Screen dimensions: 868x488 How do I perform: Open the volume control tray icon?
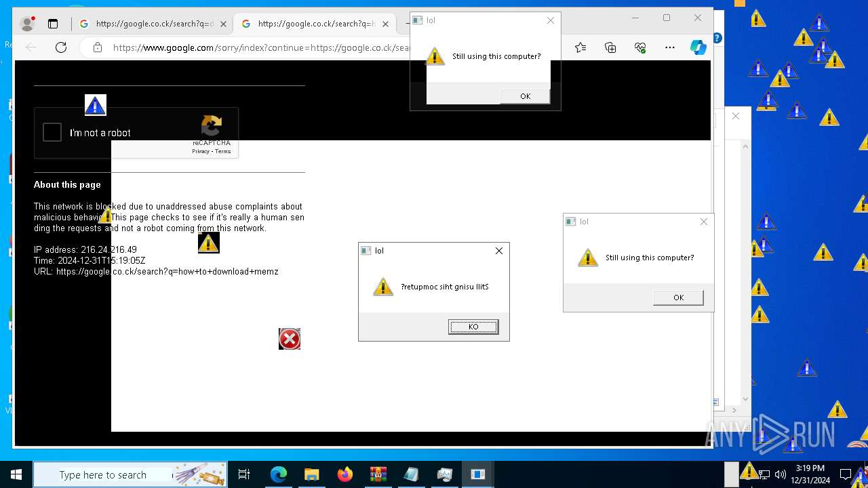(x=781, y=474)
